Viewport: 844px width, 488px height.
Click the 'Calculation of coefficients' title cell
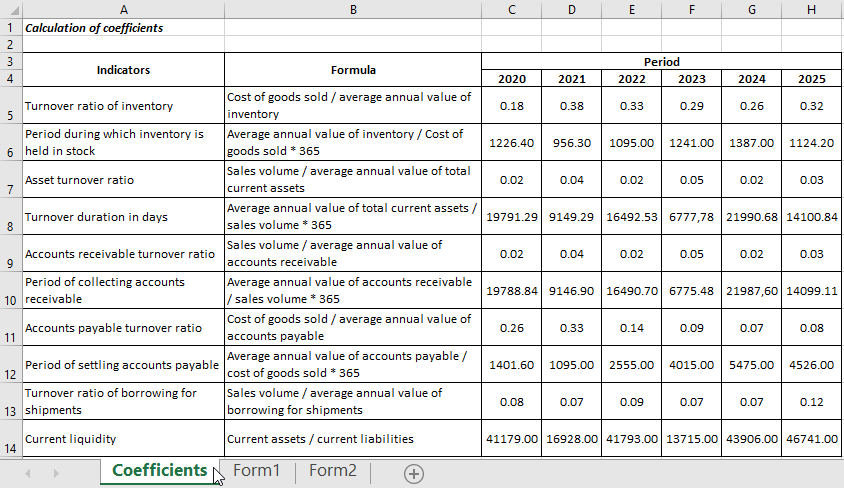123,27
